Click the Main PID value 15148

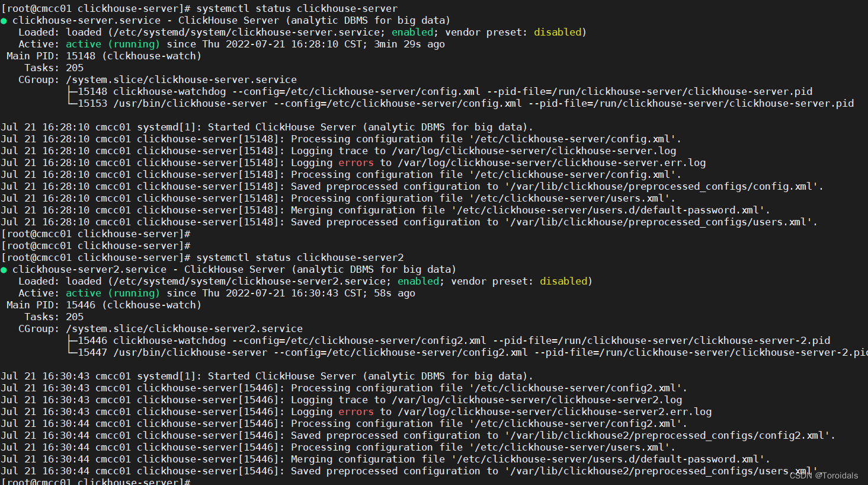(81, 56)
